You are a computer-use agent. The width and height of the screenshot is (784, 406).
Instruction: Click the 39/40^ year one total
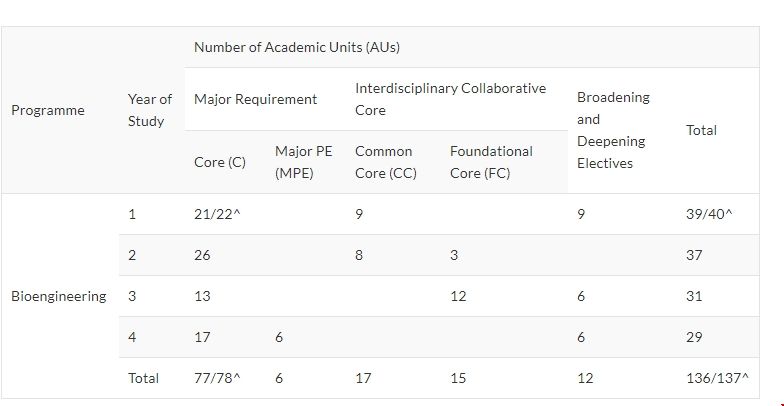pyautogui.click(x=709, y=214)
